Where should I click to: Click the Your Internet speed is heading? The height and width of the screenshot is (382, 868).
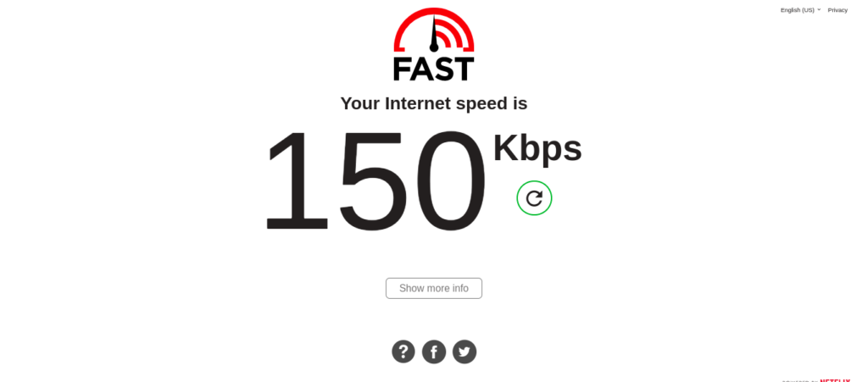[x=434, y=103]
